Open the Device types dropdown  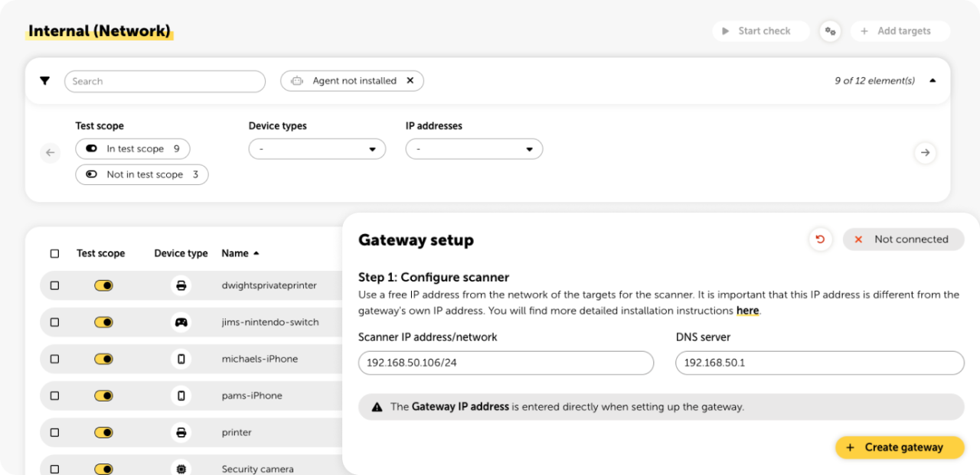pyautogui.click(x=317, y=149)
